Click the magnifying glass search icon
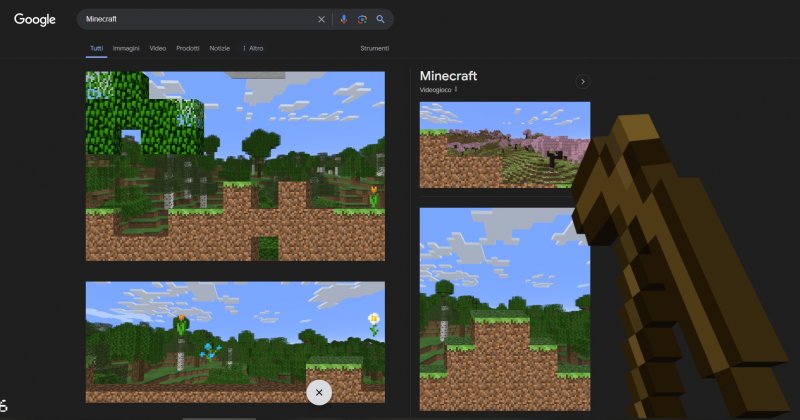The width and height of the screenshot is (800, 420). [x=381, y=19]
